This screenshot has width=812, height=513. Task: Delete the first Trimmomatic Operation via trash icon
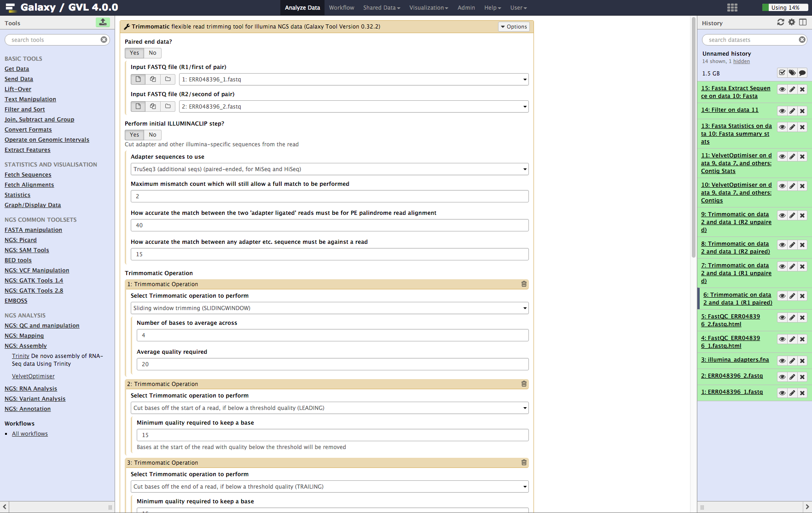524,284
